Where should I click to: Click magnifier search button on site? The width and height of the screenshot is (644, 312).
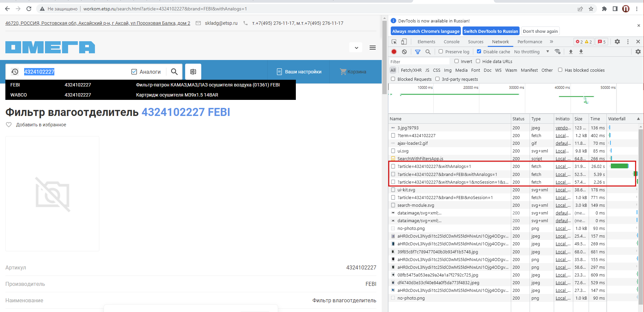click(x=174, y=72)
